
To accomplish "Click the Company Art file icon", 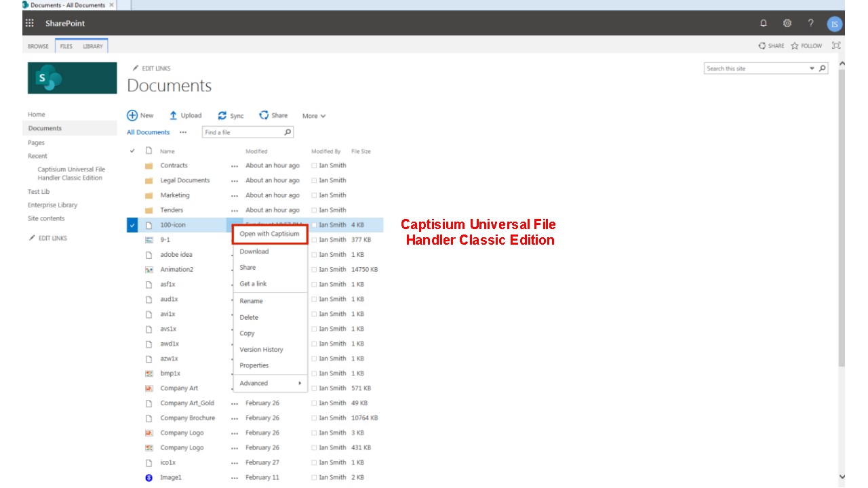I will [x=149, y=388].
